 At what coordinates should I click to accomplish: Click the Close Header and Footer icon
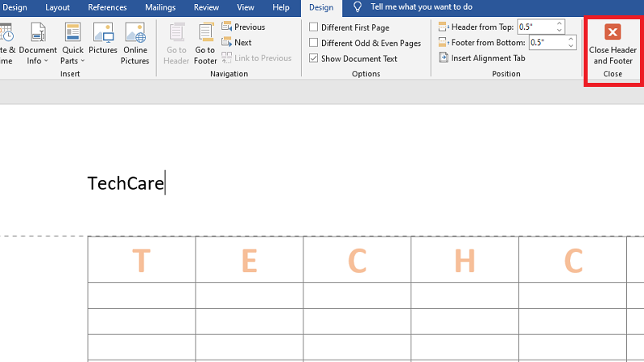[613, 32]
